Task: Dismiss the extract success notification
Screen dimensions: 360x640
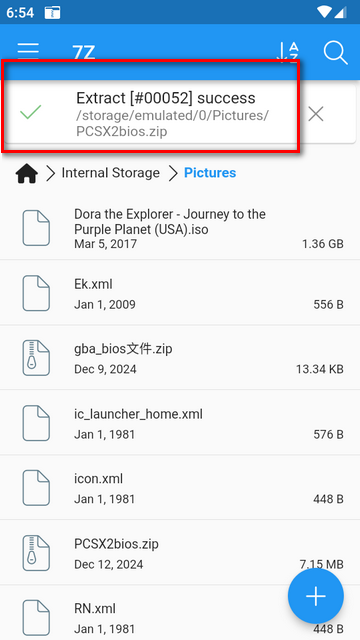Action: tap(316, 114)
